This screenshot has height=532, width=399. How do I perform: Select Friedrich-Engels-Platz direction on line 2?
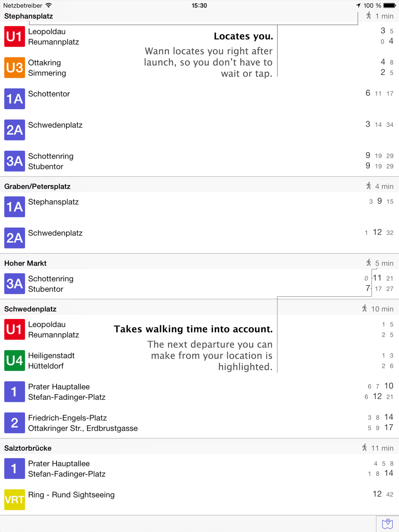pos(67,418)
